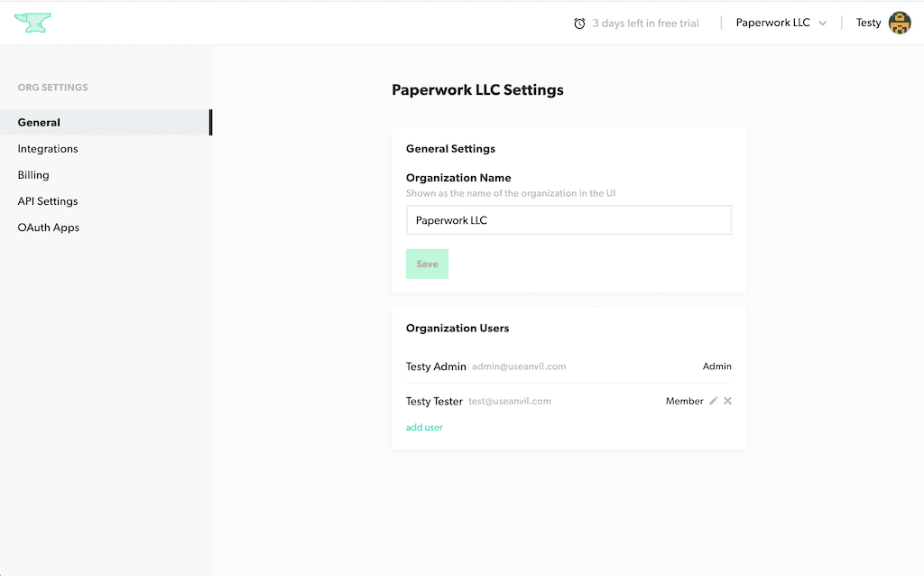Click the trial alarm clock icon
The width and height of the screenshot is (924, 576).
click(x=579, y=23)
